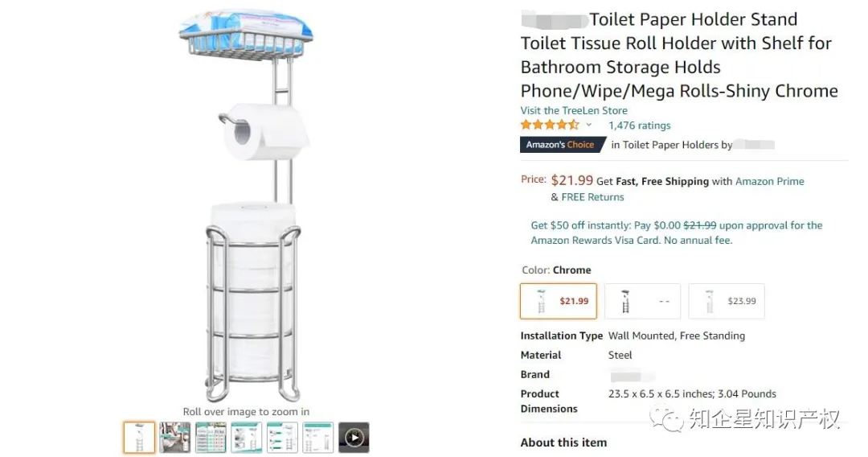Screen dimensions: 868x457
Task: Select the first product image thumbnail
Action: coord(139,437)
